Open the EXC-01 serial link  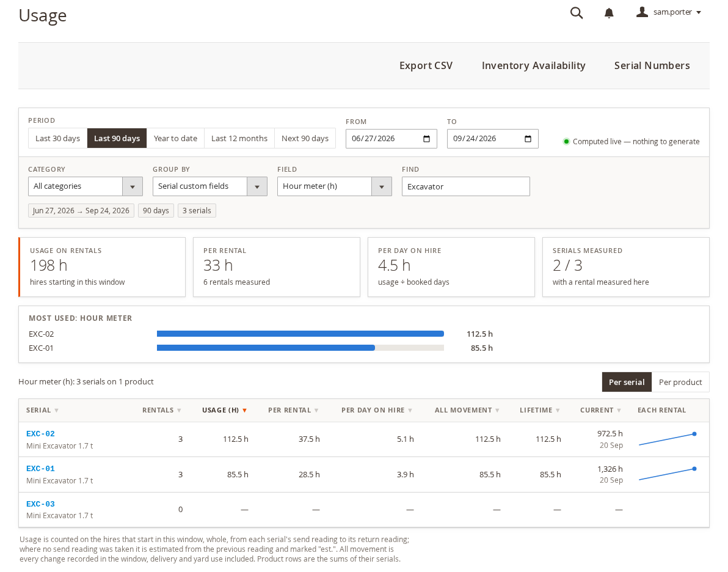(x=40, y=468)
